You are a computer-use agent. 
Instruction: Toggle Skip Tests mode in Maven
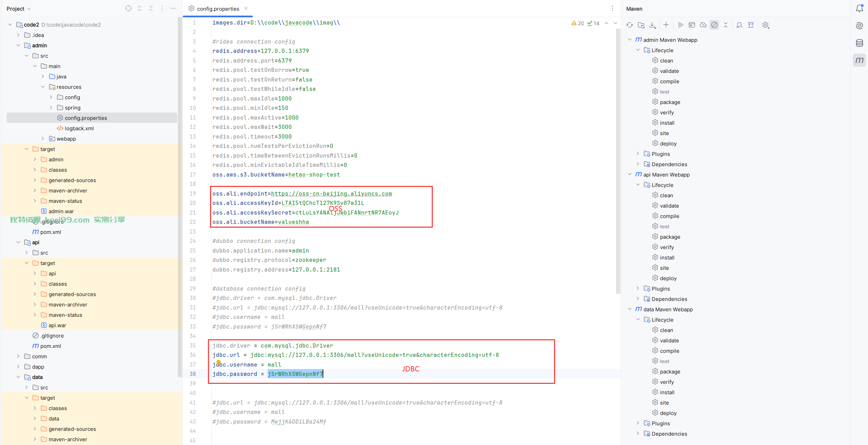click(x=714, y=25)
